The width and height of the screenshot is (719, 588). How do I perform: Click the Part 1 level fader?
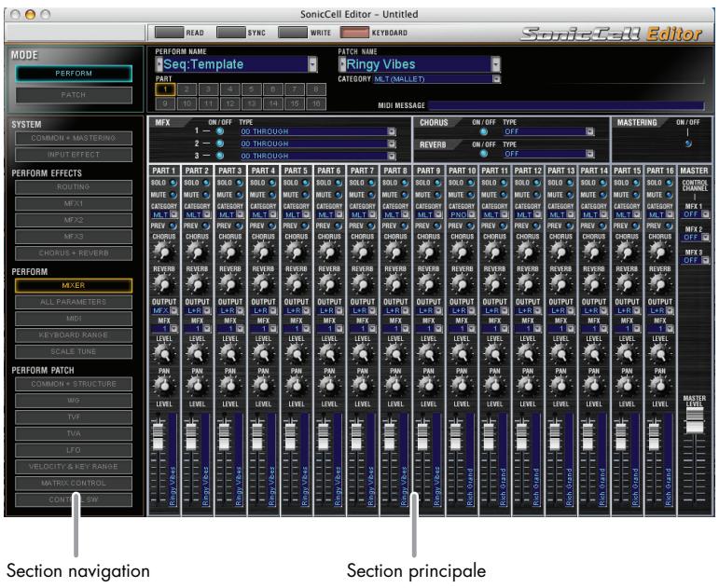158,436
